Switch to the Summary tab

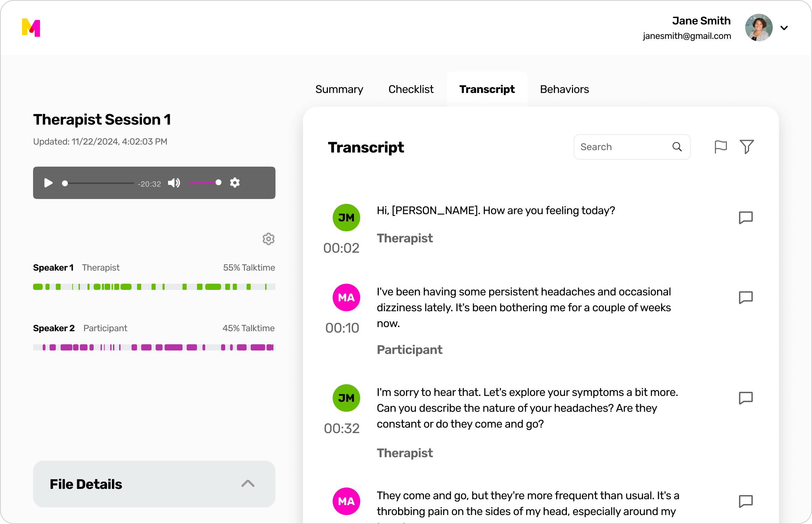coord(339,89)
